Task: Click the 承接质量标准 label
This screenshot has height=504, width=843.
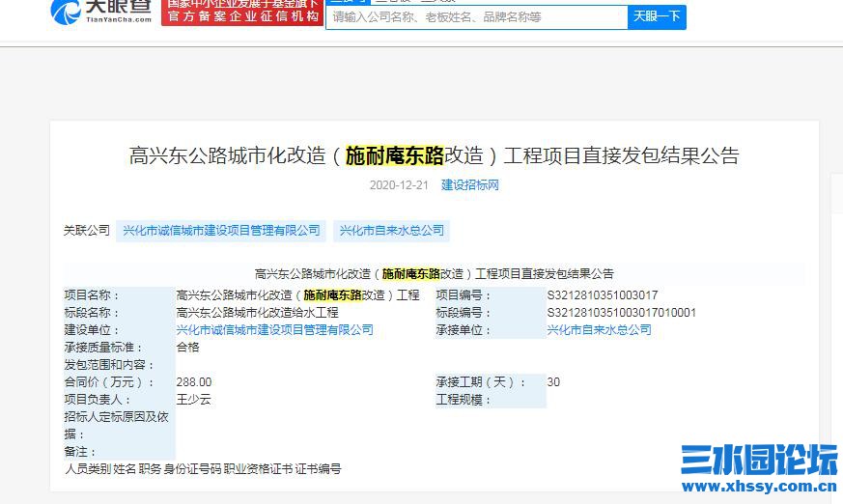Action: click(x=103, y=348)
